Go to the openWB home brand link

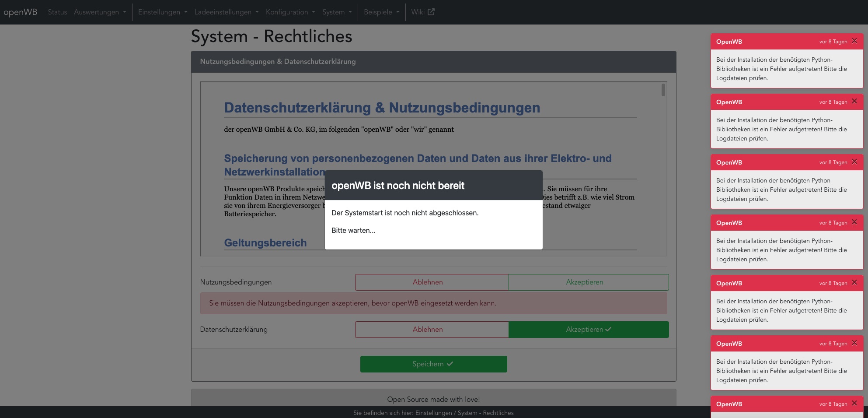tap(21, 12)
